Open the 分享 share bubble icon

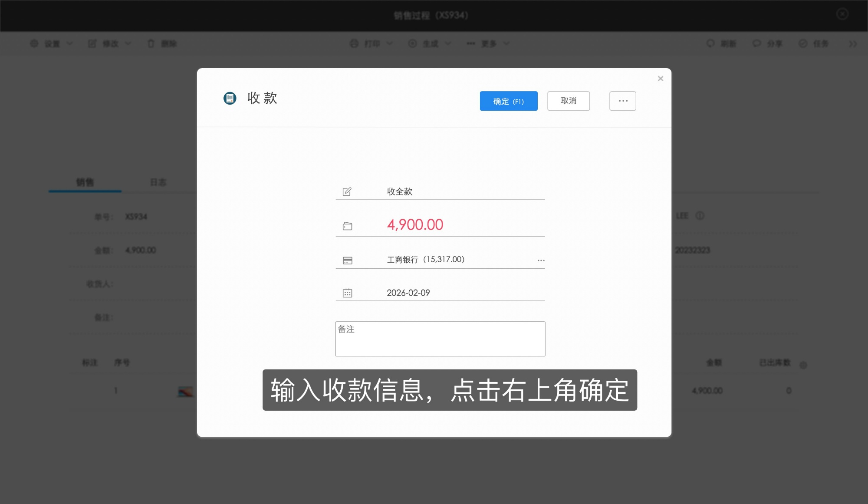point(756,43)
